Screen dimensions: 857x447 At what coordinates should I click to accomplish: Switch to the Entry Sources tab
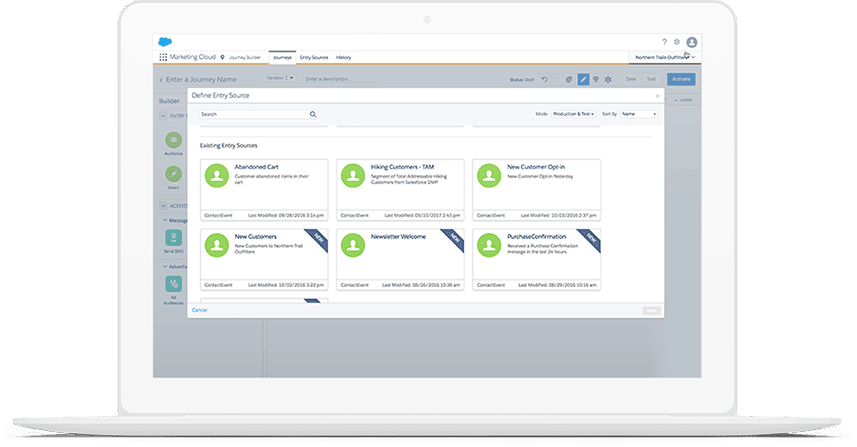pyautogui.click(x=314, y=57)
